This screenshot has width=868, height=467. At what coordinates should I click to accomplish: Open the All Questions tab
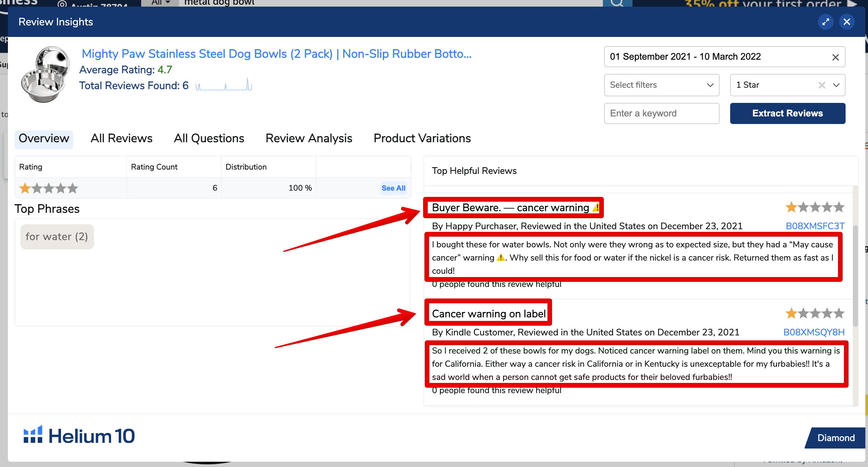click(x=209, y=139)
